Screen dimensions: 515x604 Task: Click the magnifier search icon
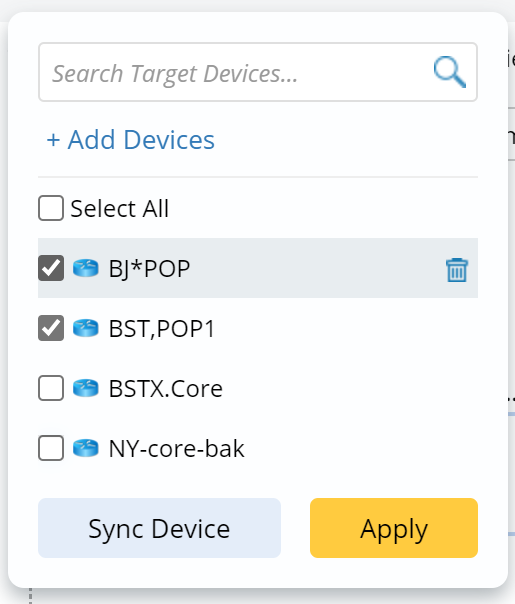[450, 72]
